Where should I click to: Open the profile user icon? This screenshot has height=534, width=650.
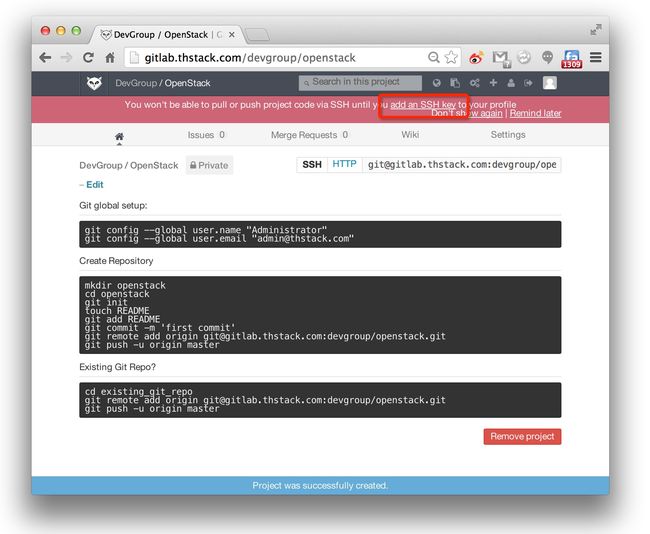click(x=511, y=83)
